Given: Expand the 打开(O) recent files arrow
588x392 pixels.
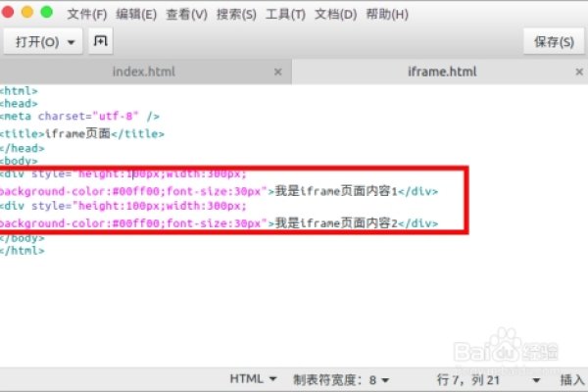Looking at the screenshot, I should point(72,42).
